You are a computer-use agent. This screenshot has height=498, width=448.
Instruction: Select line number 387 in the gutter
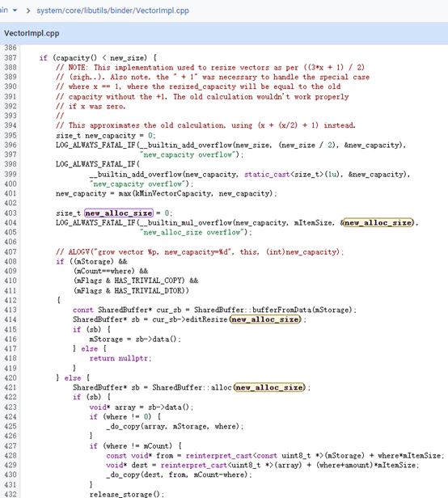click(x=11, y=58)
